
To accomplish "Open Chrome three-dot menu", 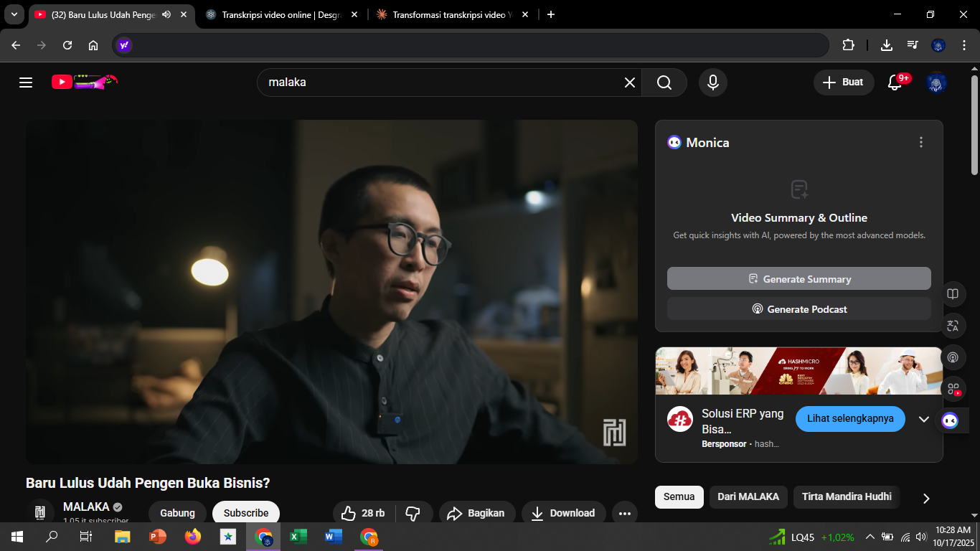I will (964, 45).
